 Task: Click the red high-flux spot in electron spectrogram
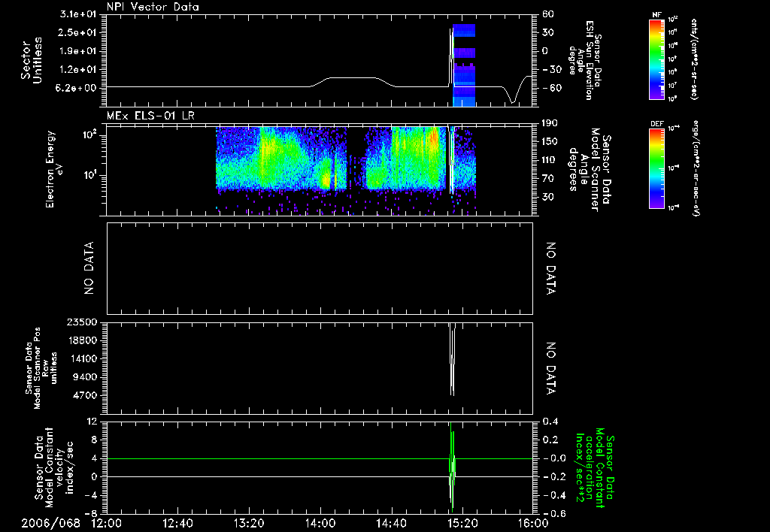tap(434, 137)
